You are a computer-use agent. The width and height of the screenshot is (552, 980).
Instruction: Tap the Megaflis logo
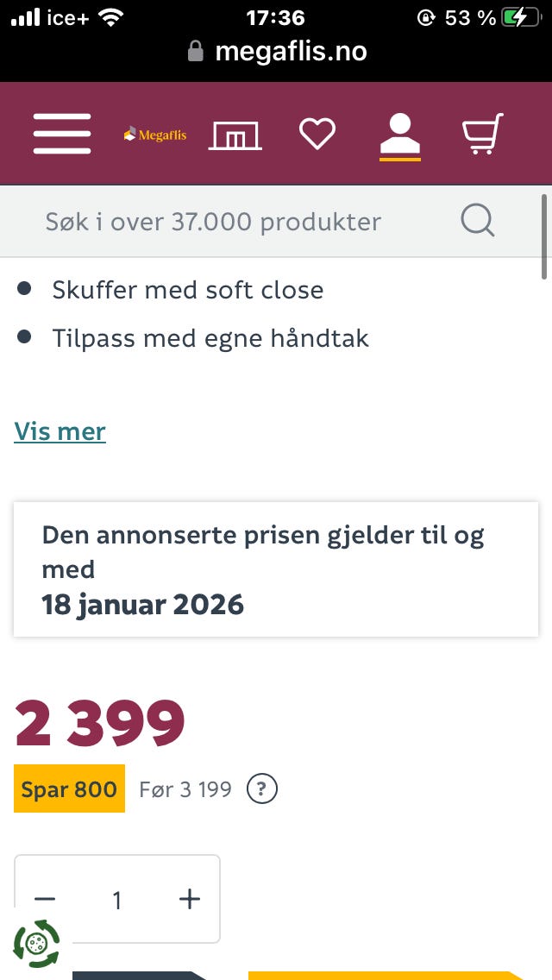pos(155,135)
